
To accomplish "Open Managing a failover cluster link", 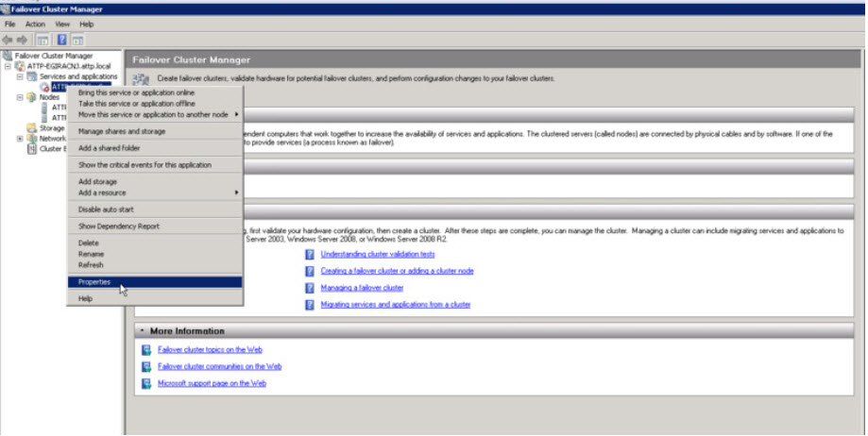I will pos(362,288).
